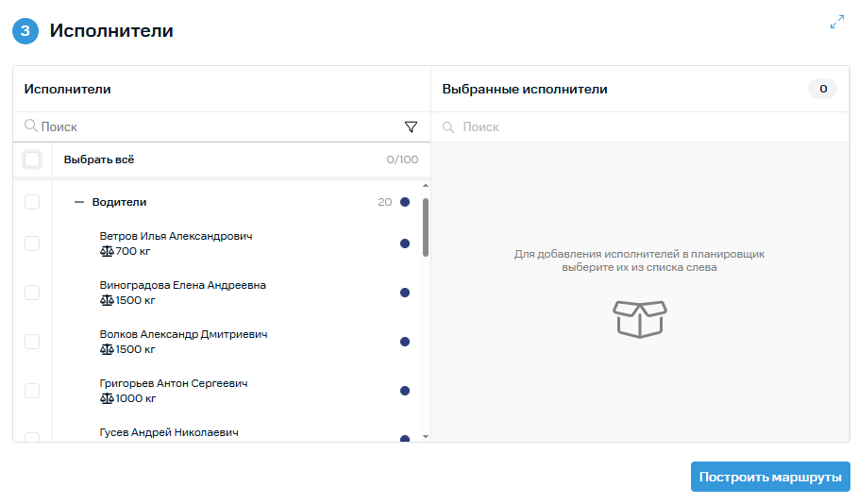Viewport: 858px width, 504px height.
Task: Check the 'Выбрать всё' checkbox
Action: pyautogui.click(x=32, y=160)
